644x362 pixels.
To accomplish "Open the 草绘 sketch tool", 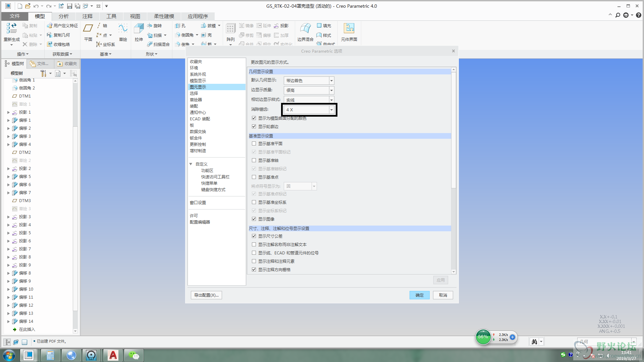I will coord(123,32).
